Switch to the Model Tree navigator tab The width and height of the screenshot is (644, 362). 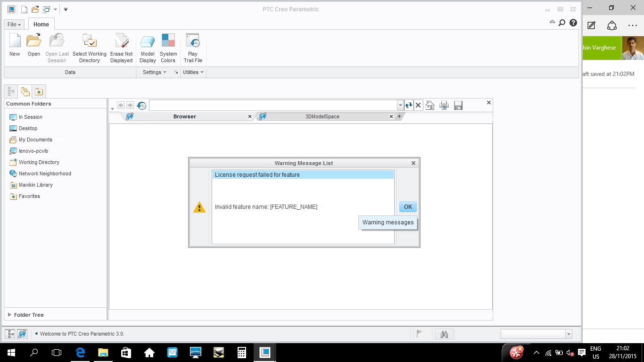pos(11,91)
